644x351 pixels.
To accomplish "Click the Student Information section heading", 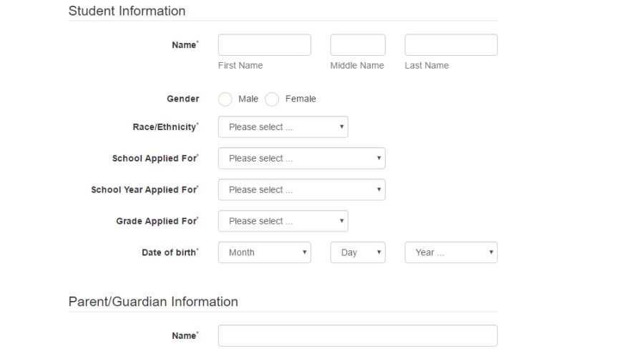I will [x=127, y=11].
